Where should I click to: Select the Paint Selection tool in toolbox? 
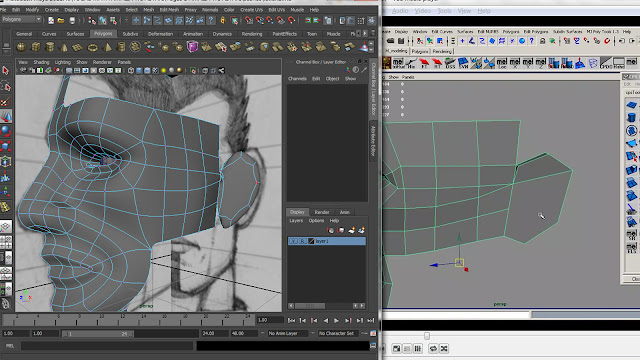pos(6,101)
